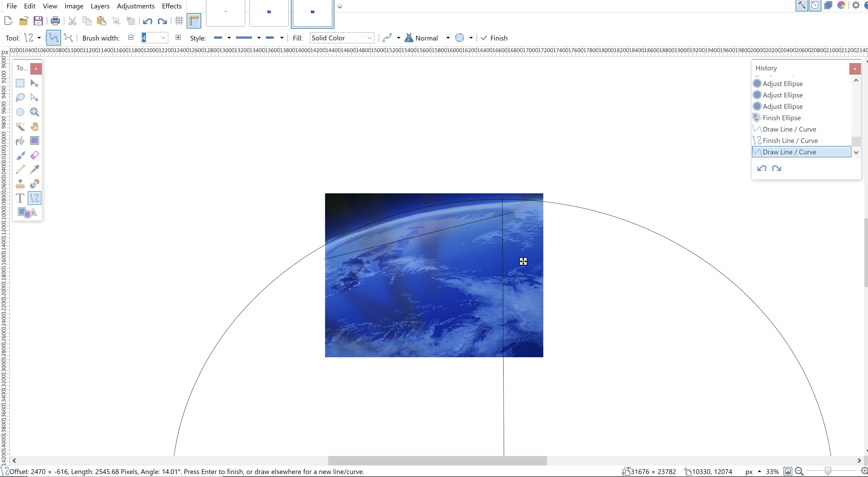The image size is (868, 477).
Task: Toggle pixel grid display
Action: click(x=179, y=21)
